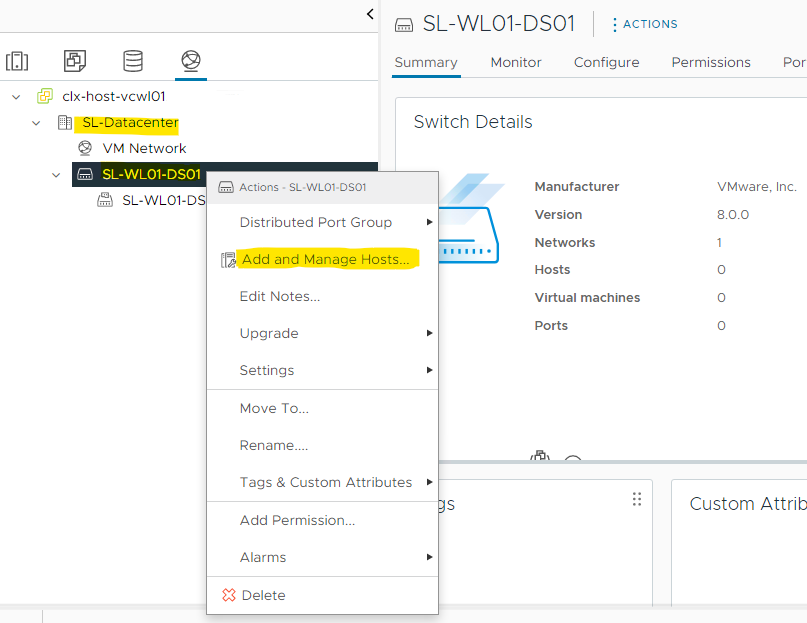Expand Tags & Custom Attributes submenu arrow
The height and width of the screenshot is (623, 807).
click(x=429, y=482)
